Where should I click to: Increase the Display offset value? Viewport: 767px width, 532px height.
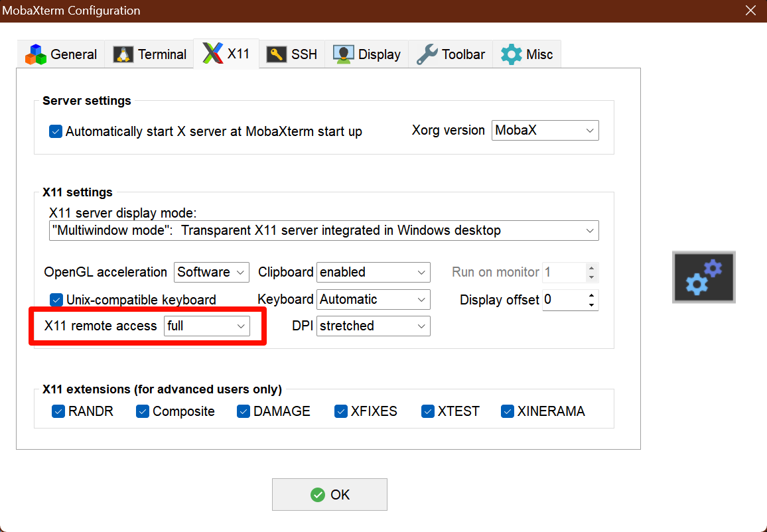(x=592, y=295)
